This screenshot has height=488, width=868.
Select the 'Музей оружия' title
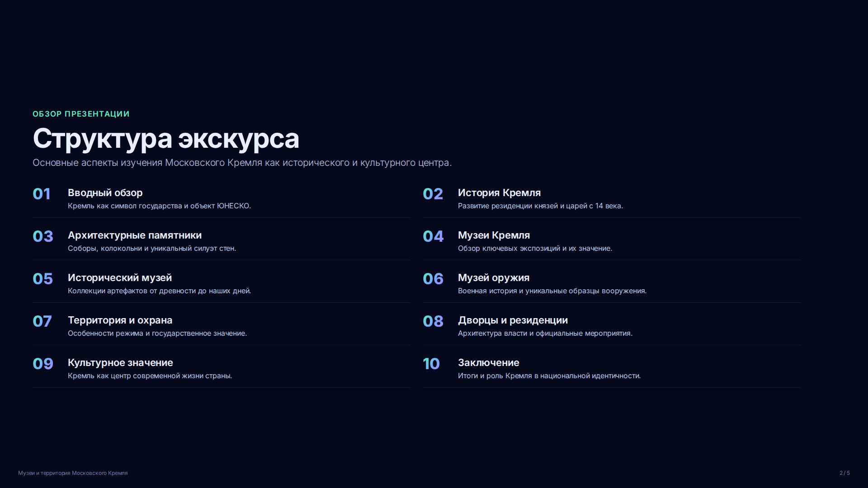(494, 278)
